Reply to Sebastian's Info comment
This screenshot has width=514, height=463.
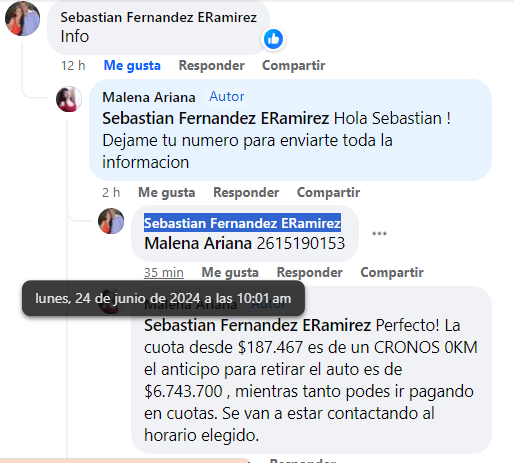(212, 65)
